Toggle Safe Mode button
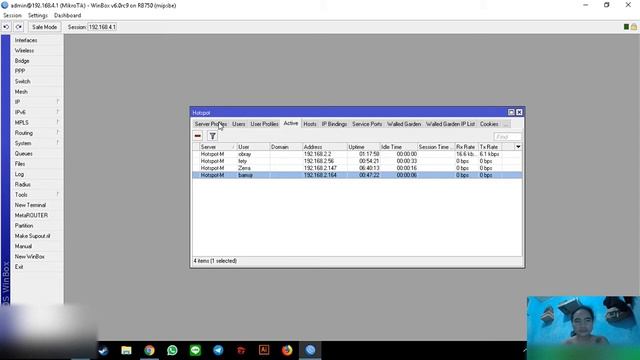This screenshot has width=640, height=360. point(44,27)
